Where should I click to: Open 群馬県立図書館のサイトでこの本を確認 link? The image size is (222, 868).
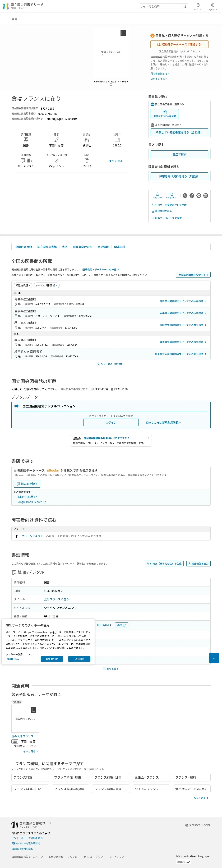pos(183,342)
